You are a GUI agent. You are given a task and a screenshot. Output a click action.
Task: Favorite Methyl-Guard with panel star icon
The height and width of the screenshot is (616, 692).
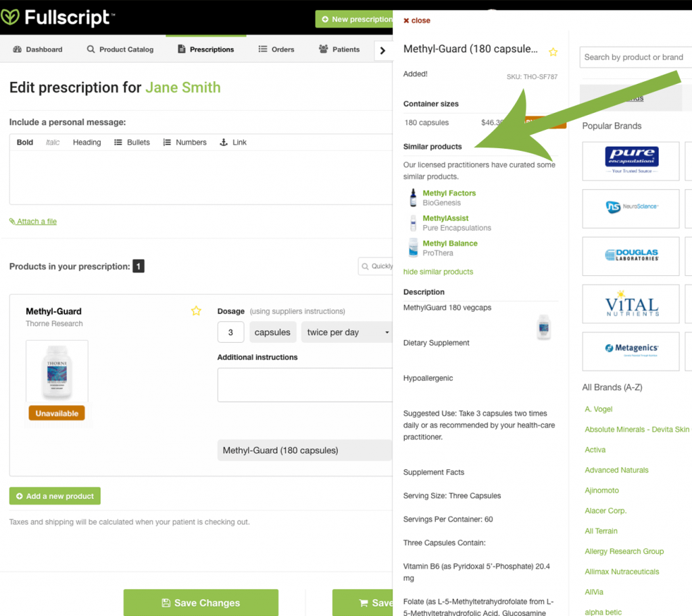coord(553,52)
